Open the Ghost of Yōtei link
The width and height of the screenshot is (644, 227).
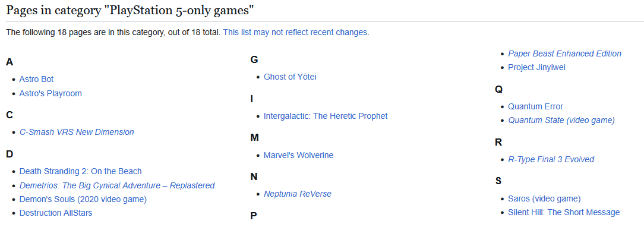(290, 77)
